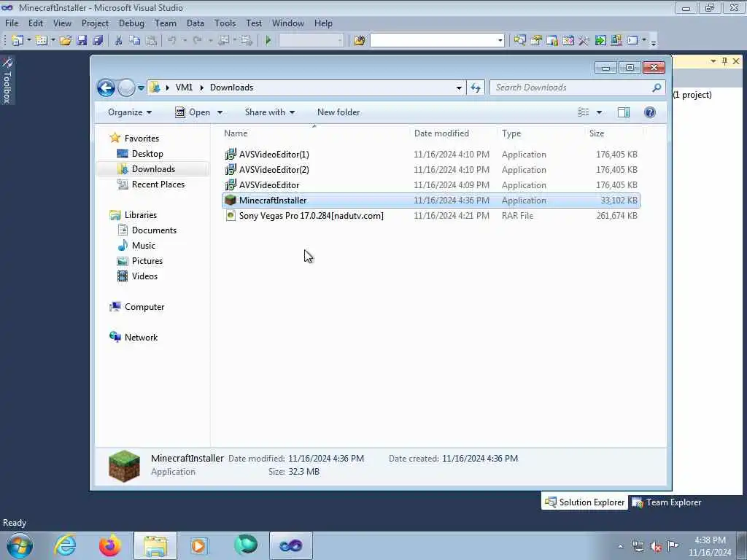Image resolution: width=747 pixels, height=560 pixels.
Task: Click muted volume icon in system tray
Action: 656,547
